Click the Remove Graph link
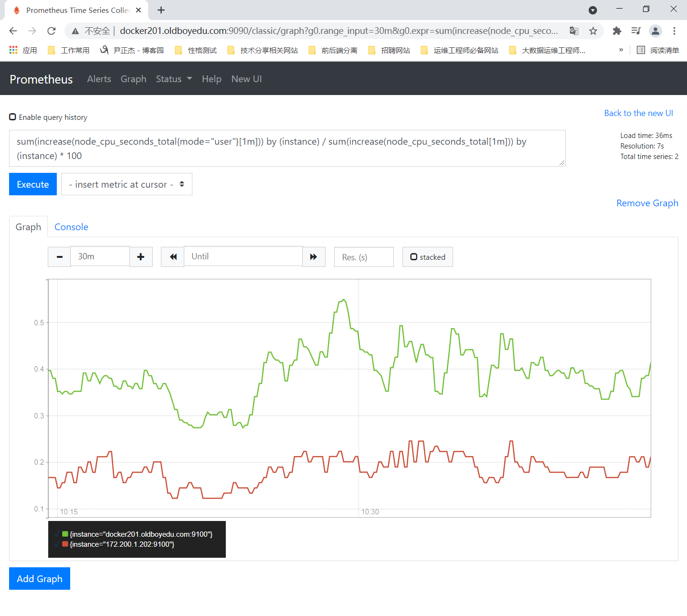This screenshot has height=616, width=687. 647,203
